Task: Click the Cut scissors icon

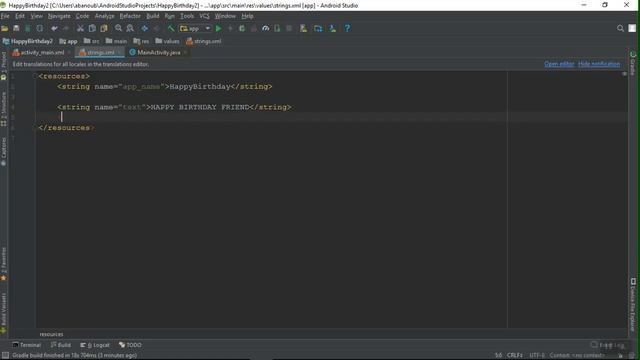Action: pyautogui.click(x=80, y=29)
